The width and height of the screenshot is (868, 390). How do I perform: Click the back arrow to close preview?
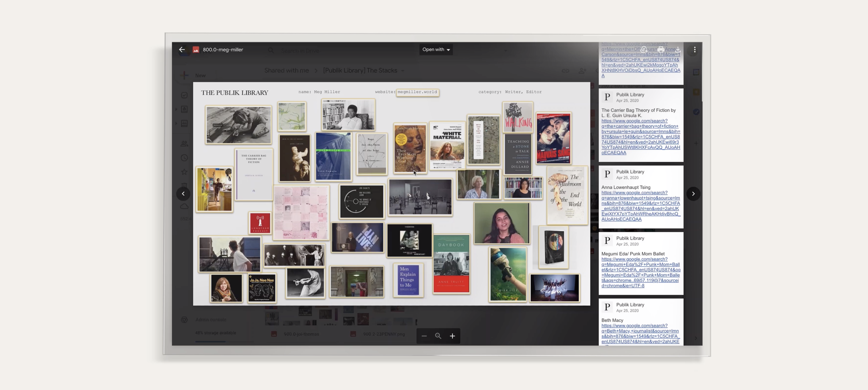(x=182, y=50)
